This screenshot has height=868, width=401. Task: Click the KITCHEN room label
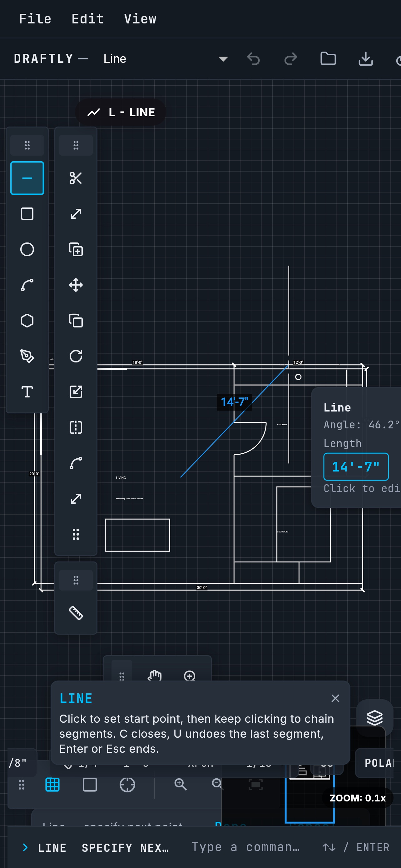coord(282,425)
